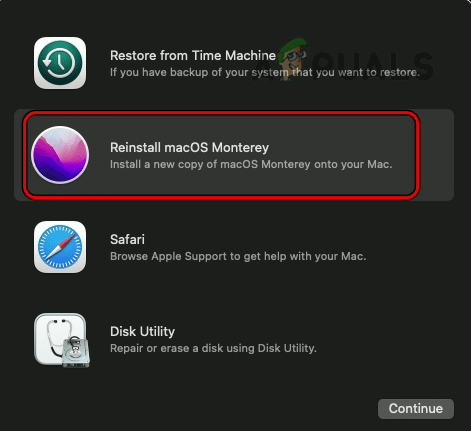Click the backup restore description text

[x=265, y=72]
